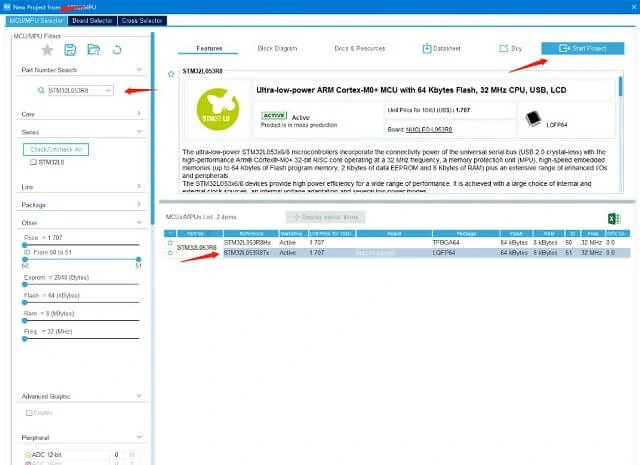
Task: Collapse the Peripheral filter section
Action: (139, 437)
